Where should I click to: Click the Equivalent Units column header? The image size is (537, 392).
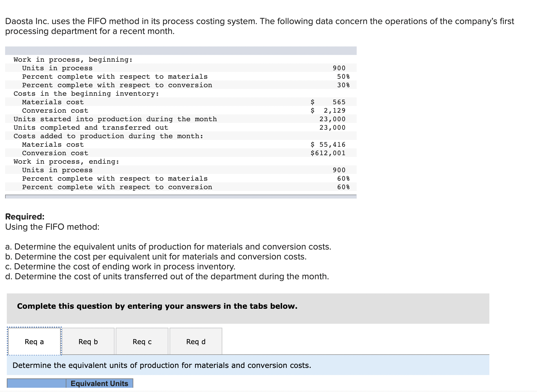[99, 383]
